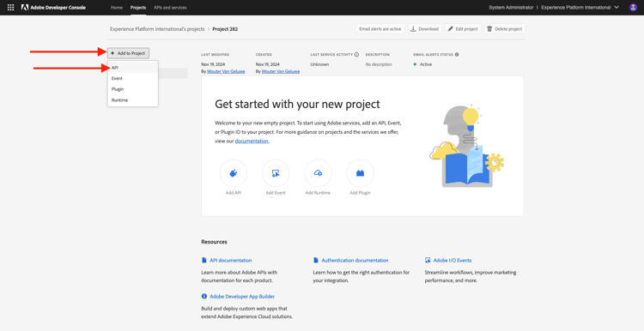Select Plugin from the dropdown menu

coord(132,89)
